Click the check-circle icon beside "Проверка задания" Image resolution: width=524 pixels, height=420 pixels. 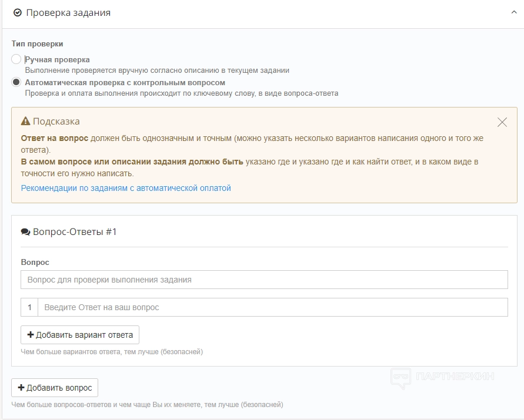(18, 12)
